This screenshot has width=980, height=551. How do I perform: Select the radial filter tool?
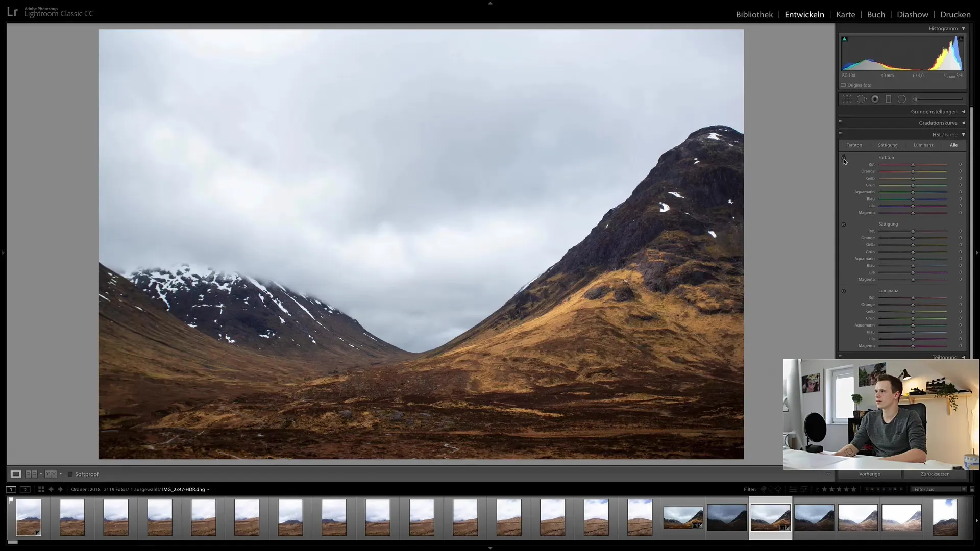902,99
